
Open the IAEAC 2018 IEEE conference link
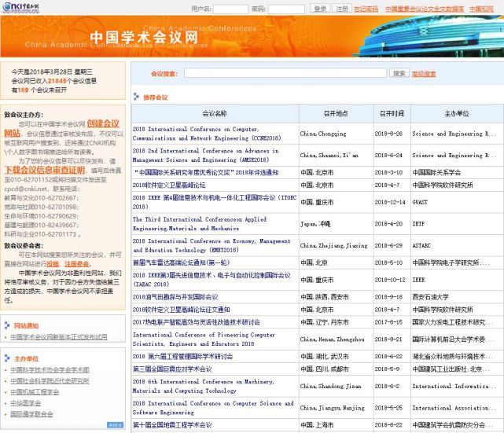[x=212, y=280]
